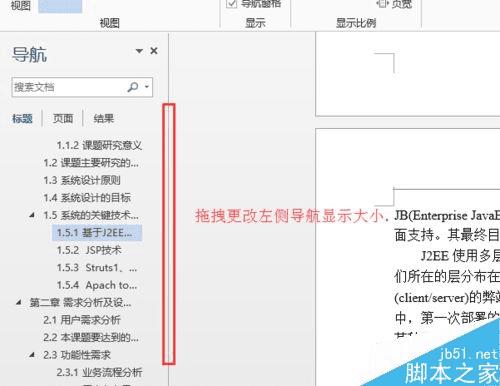The image size is (500, 386).
Task: Select heading 1.2 课题主要研究的...
Action: (91, 163)
